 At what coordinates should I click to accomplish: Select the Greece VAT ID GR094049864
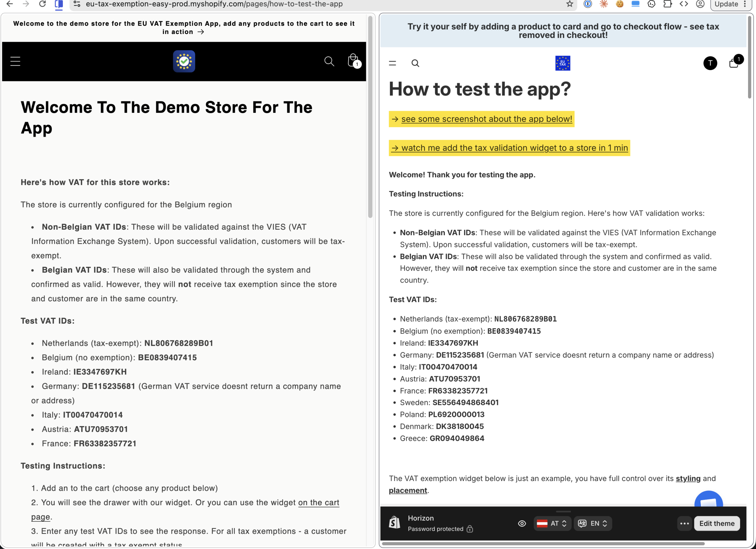click(457, 438)
